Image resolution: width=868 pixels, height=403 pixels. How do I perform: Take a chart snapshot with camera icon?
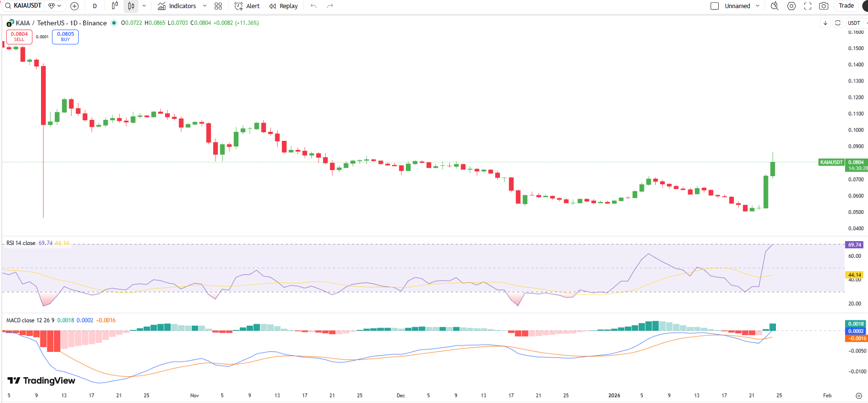tap(824, 6)
